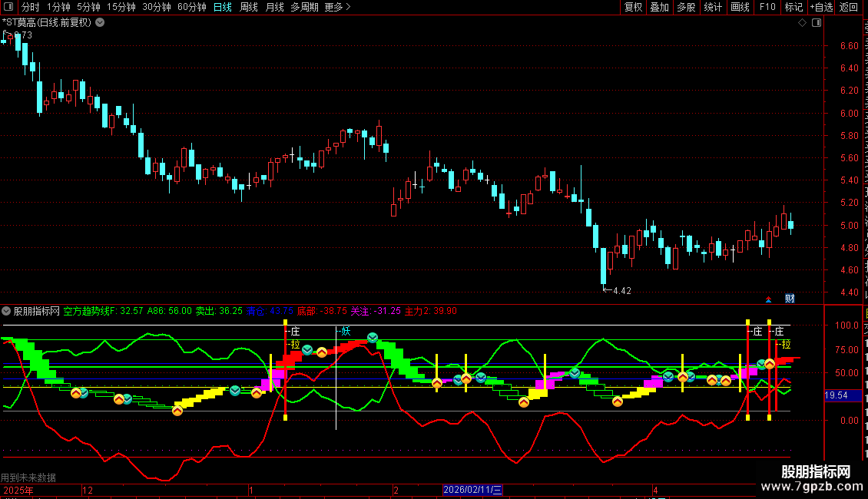Enable 叠加 overlay mode
The width and height of the screenshot is (868, 499).
[659, 7]
